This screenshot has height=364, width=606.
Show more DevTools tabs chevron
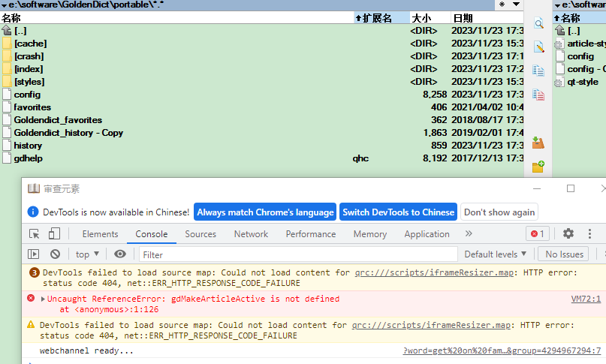469,233
